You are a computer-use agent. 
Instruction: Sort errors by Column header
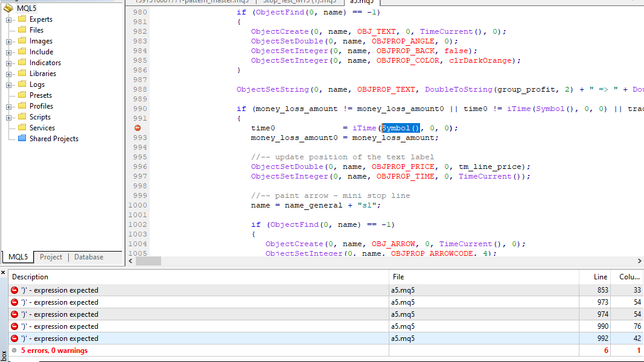pos(627,277)
